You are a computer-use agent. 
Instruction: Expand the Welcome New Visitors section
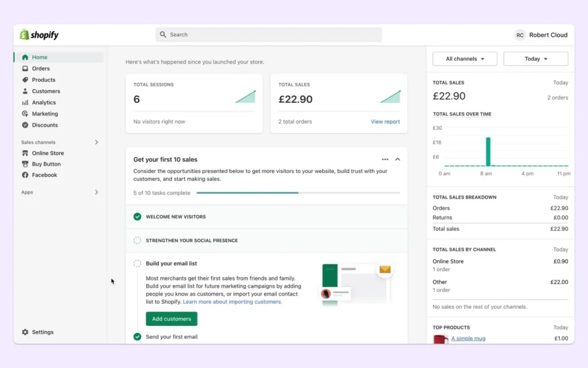pos(266,217)
